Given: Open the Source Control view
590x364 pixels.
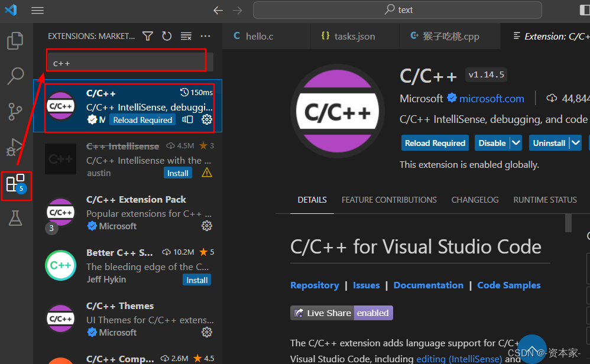Looking at the screenshot, I should pos(15,112).
